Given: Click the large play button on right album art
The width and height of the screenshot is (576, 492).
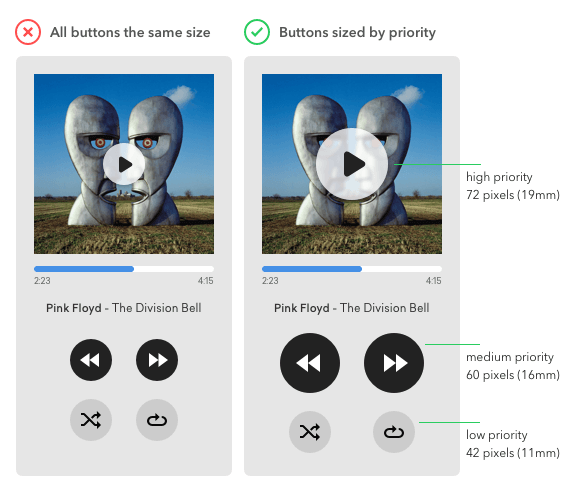Looking at the screenshot, I should tap(352, 164).
